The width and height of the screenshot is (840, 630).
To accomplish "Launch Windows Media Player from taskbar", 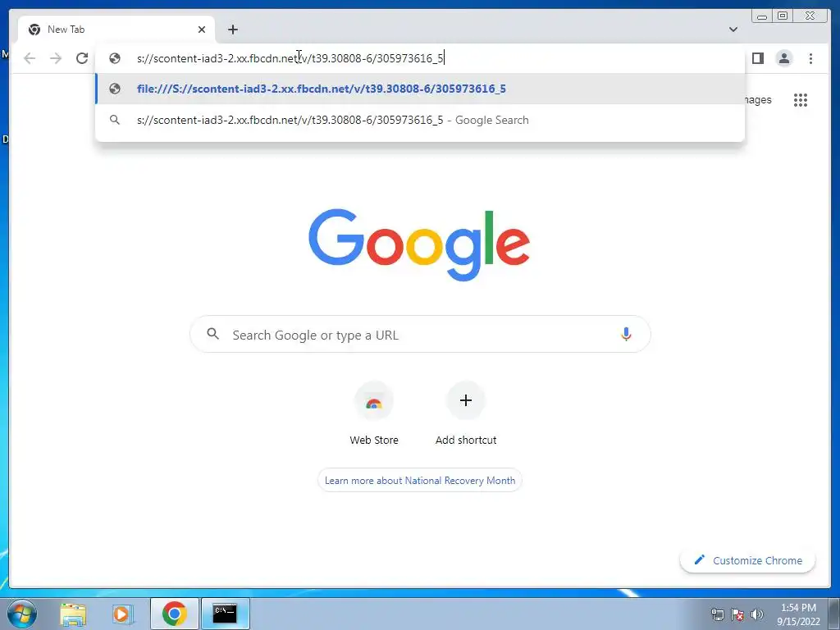I will (123, 614).
